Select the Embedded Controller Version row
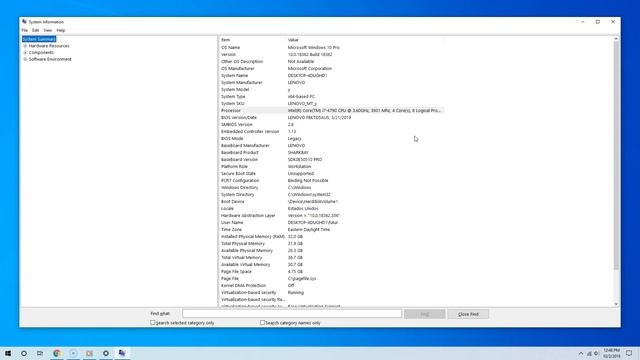 (331, 131)
